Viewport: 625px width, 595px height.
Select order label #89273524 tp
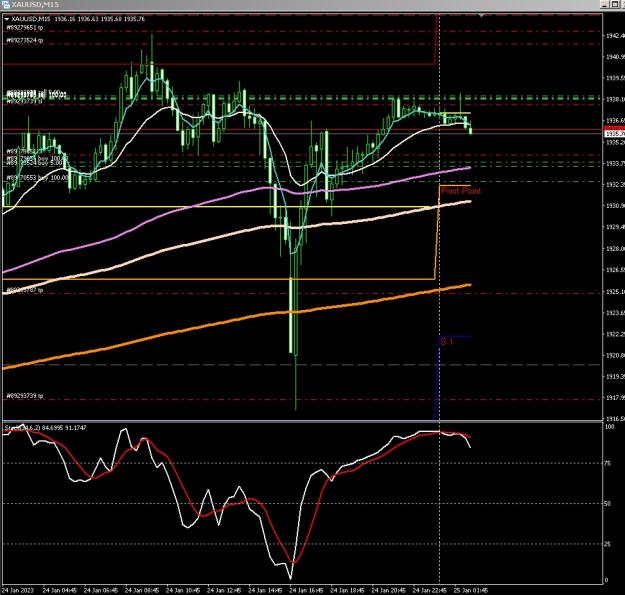25,40
